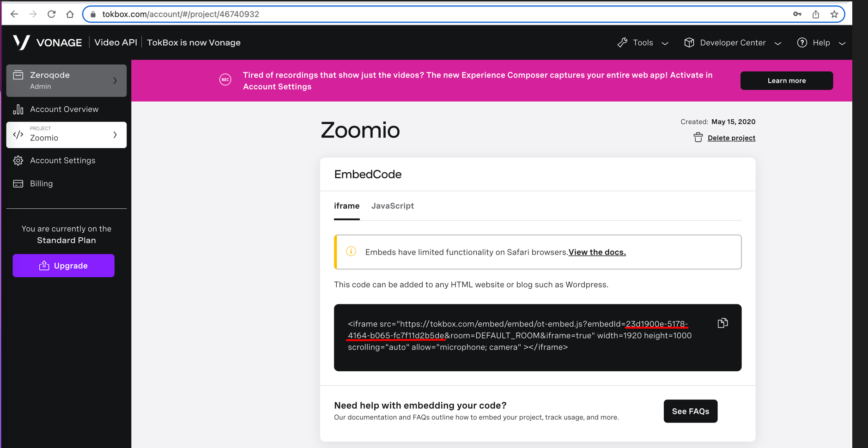This screenshot has width=868, height=448.
Task: Click the Upgrade button
Action: pyautogui.click(x=63, y=266)
